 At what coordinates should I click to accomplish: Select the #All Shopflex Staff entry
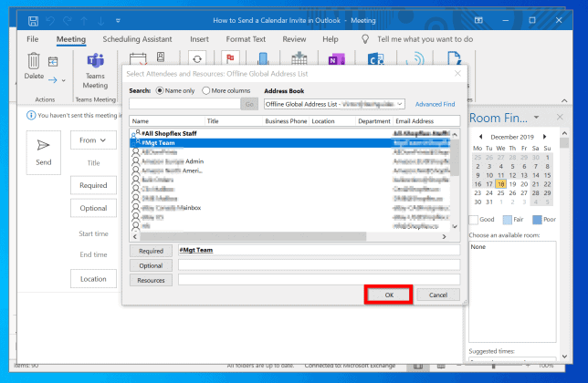click(x=289, y=133)
